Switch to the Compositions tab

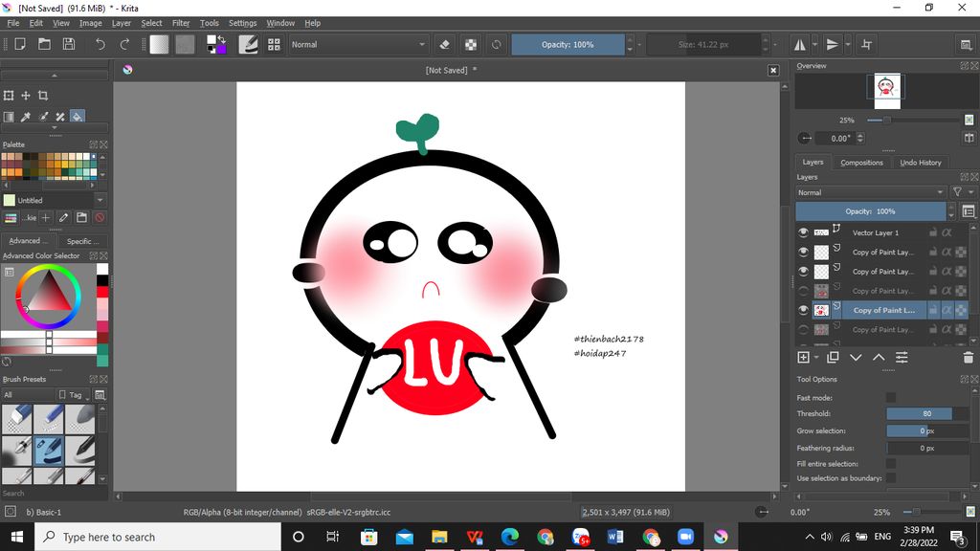(x=861, y=163)
